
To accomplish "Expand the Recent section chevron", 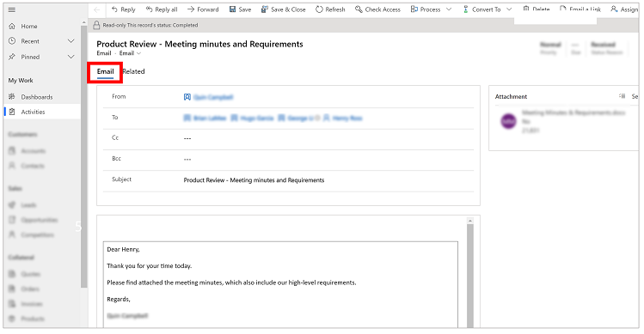I will (x=71, y=41).
